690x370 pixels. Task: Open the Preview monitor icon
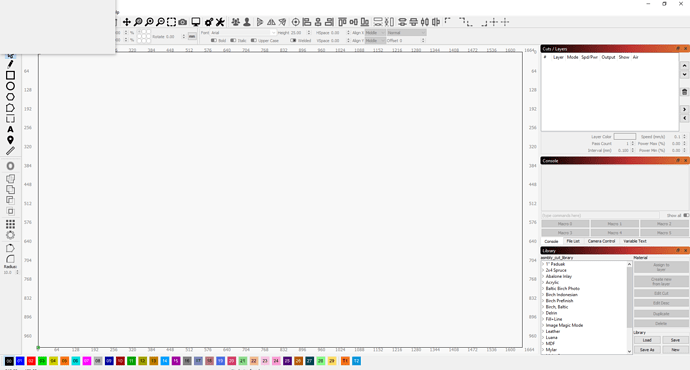click(196, 22)
